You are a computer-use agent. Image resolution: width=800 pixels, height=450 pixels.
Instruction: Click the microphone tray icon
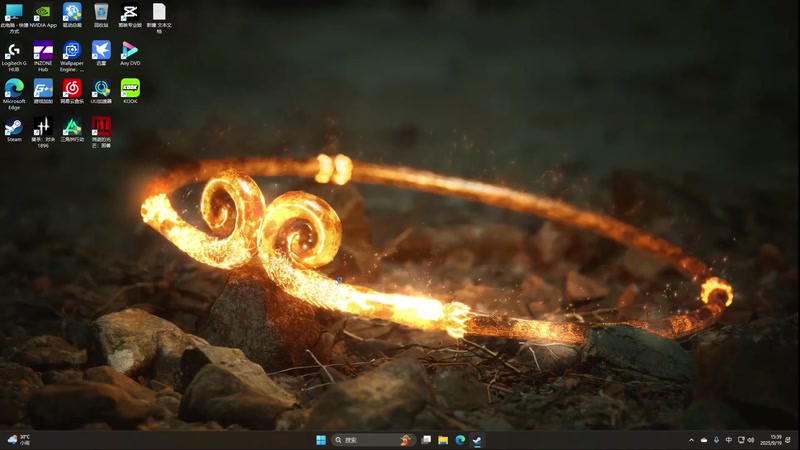click(716, 440)
